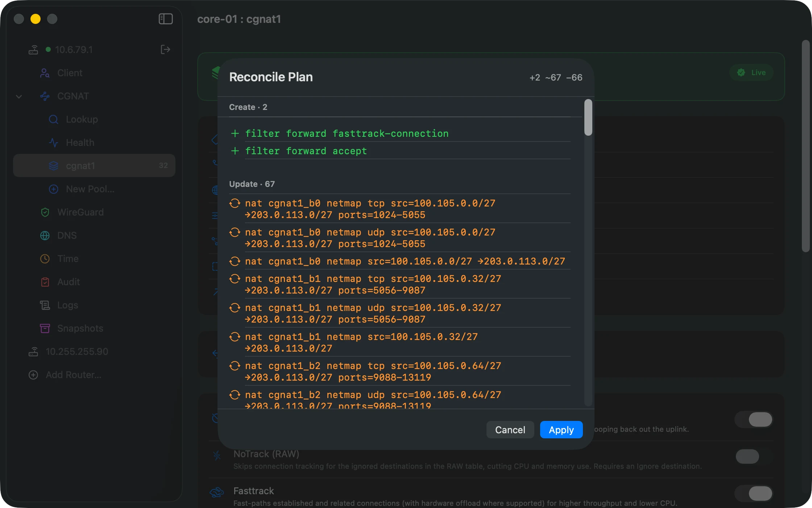Click the Update · 67 section header

252,184
